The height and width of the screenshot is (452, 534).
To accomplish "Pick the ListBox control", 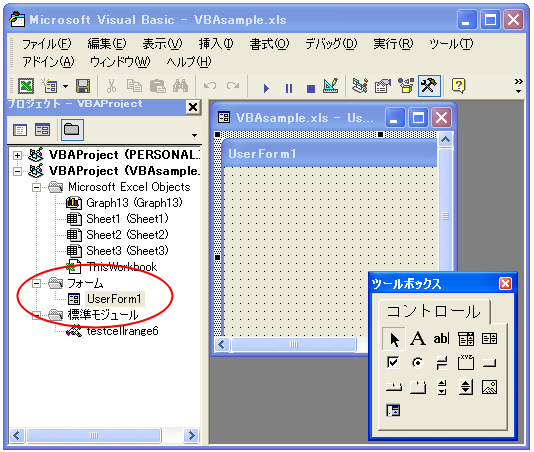I will point(489,339).
